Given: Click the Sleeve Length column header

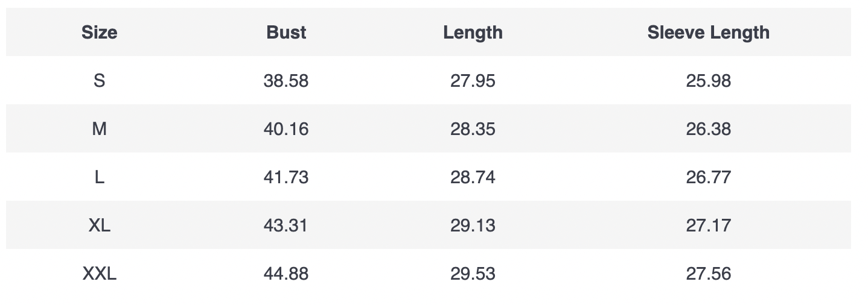Looking at the screenshot, I should click(x=708, y=33).
